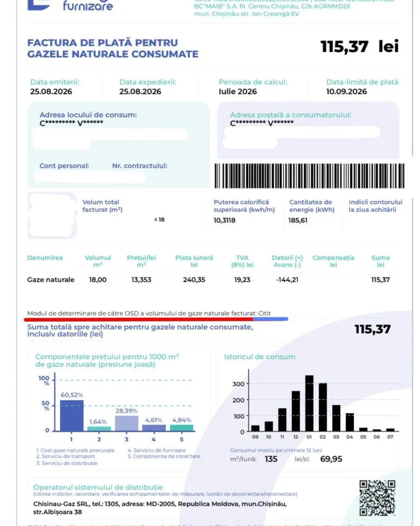Click the 'TVA (8%) lei' column header
420x526 pixels.
point(242,261)
